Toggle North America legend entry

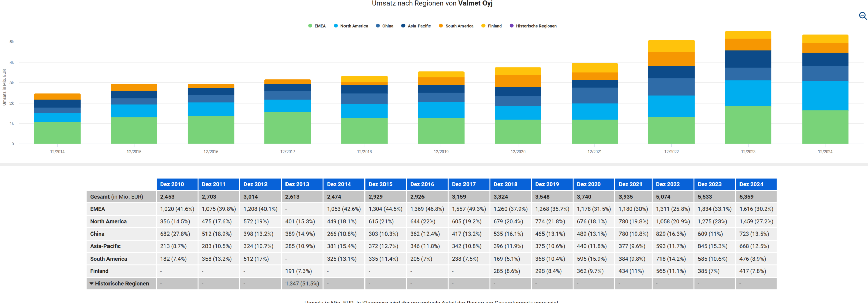(x=351, y=26)
